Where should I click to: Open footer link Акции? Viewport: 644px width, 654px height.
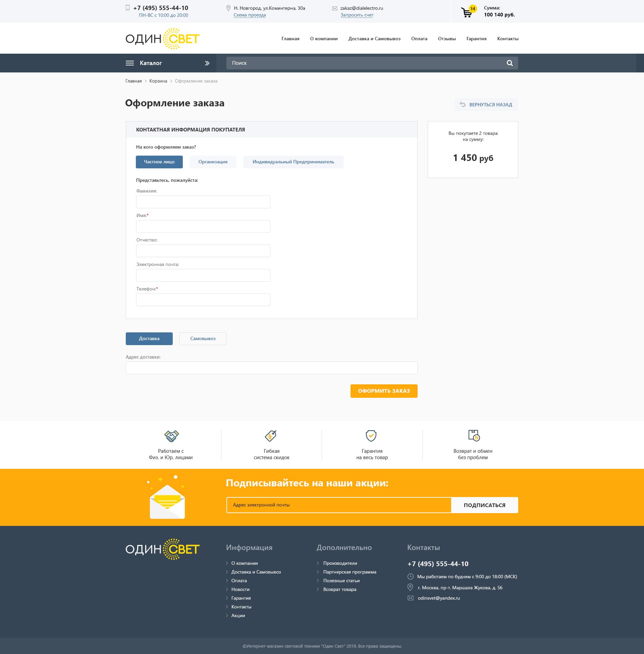click(x=238, y=615)
